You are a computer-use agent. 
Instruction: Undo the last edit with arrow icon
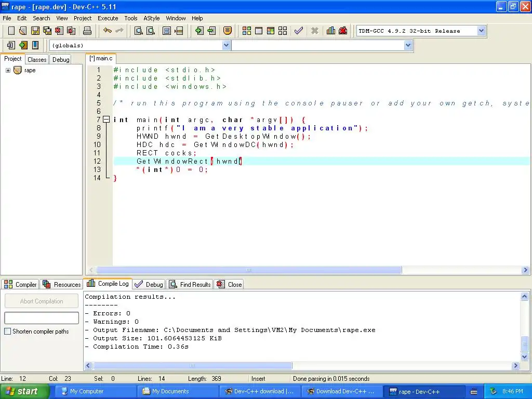(x=108, y=31)
